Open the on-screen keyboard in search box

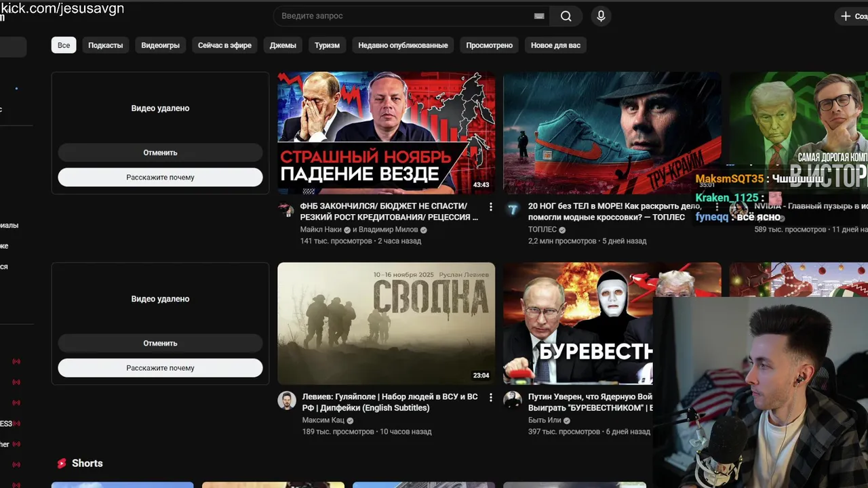539,16
